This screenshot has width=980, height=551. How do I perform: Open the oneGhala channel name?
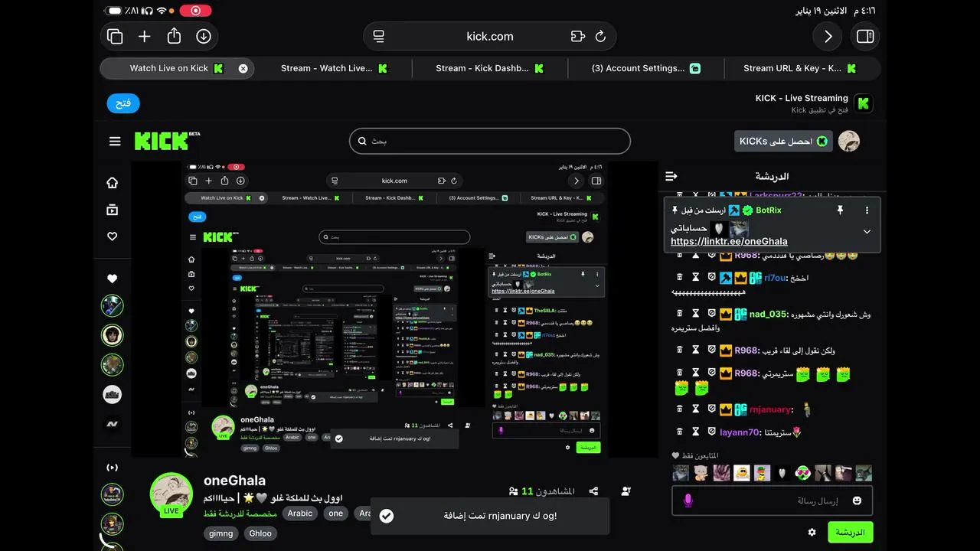click(x=234, y=481)
